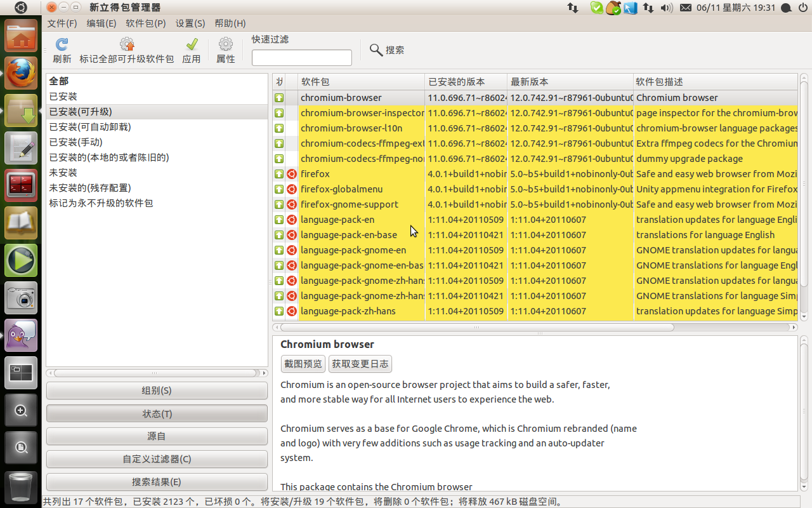Image resolution: width=812 pixels, height=508 pixels.
Task: Sort by the 已安装的版本 column header
Action: (x=466, y=82)
